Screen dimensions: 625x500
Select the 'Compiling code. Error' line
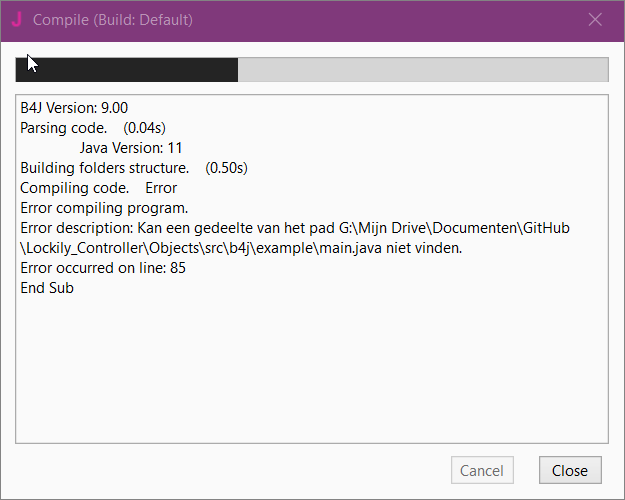coord(98,188)
